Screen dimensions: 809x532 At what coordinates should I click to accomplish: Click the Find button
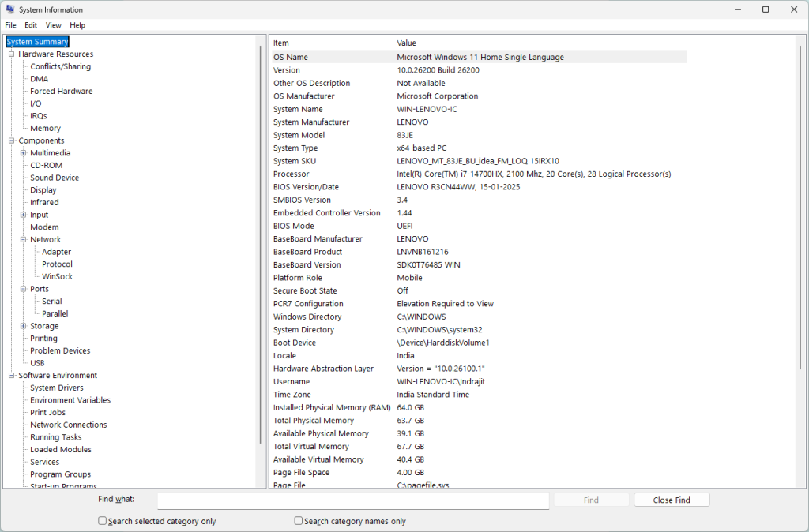591,500
